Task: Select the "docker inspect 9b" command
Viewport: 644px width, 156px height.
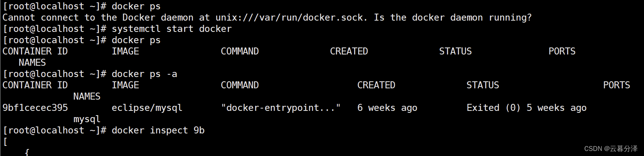Action: coord(158,130)
